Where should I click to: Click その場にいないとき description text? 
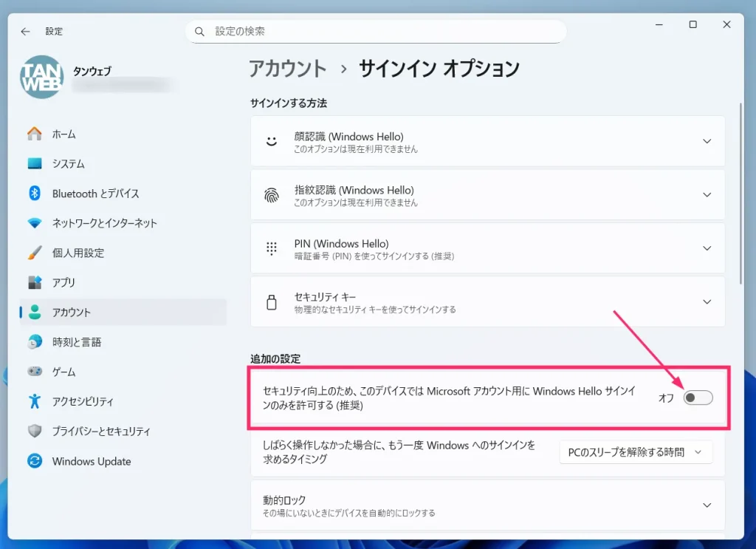coord(348,513)
